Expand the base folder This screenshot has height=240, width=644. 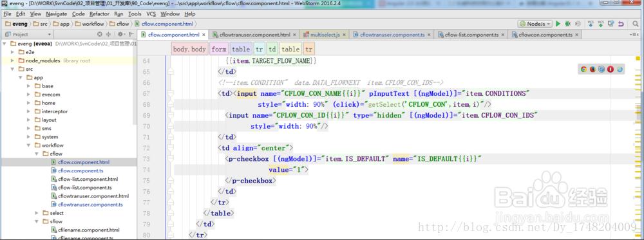click(x=29, y=86)
